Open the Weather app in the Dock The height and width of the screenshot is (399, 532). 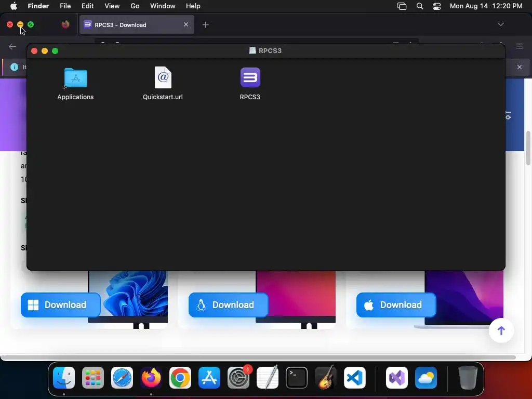tap(426, 378)
